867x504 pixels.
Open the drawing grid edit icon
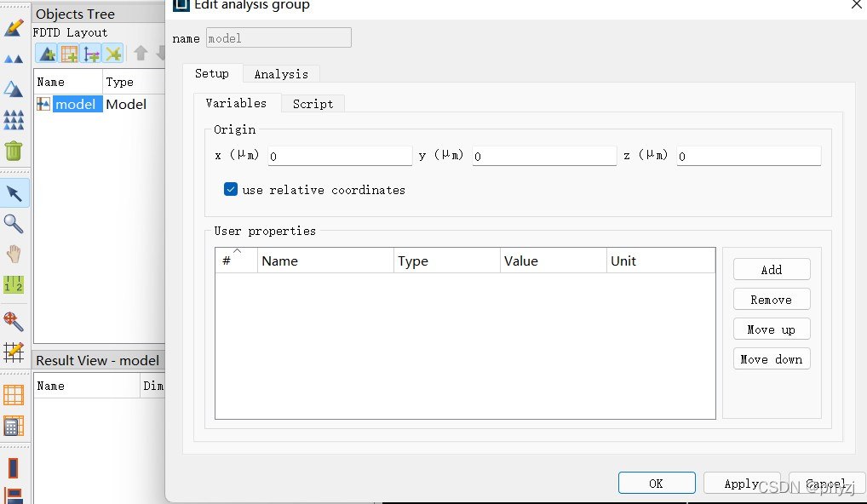tap(14, 352)
